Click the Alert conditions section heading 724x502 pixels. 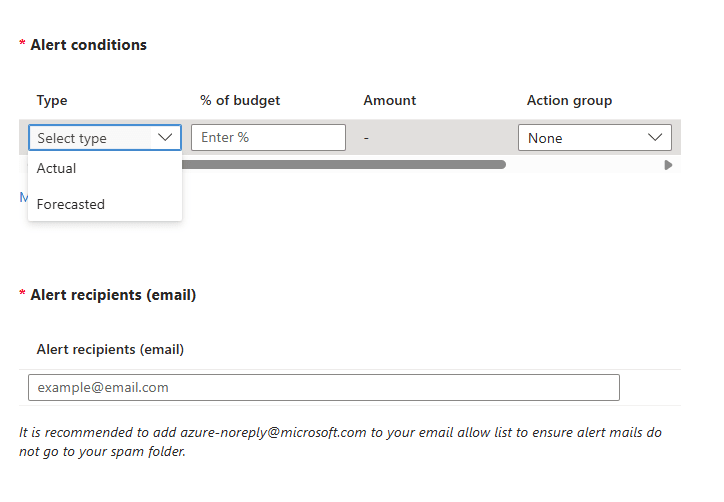(88, 45)
